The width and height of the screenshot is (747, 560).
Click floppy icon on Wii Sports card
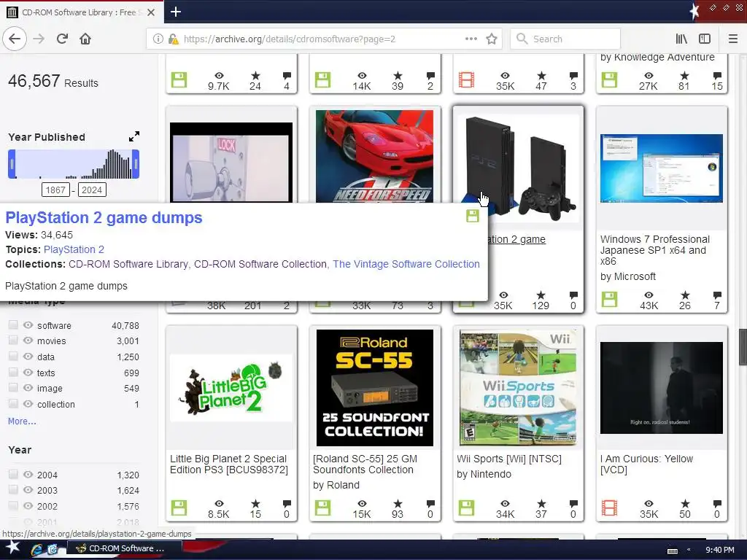pos(466,508)
